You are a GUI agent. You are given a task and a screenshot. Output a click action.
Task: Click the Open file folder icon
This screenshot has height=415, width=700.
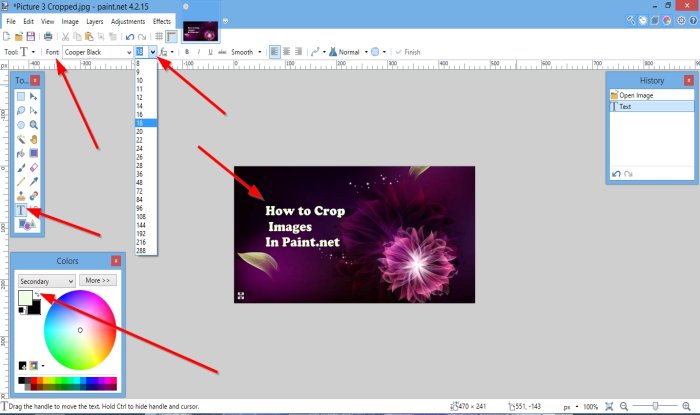(x=18, y=37)
